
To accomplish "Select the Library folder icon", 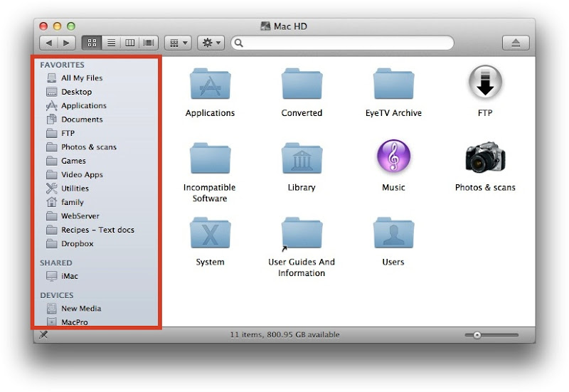I will click(302, 158).
